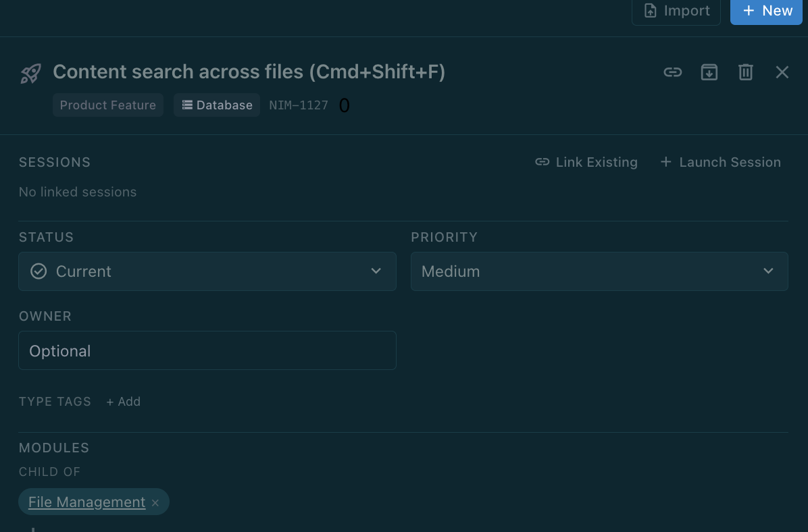Click the Product Feature tag
The height and width of the screenshot is (532, 808).
[107, 105]
